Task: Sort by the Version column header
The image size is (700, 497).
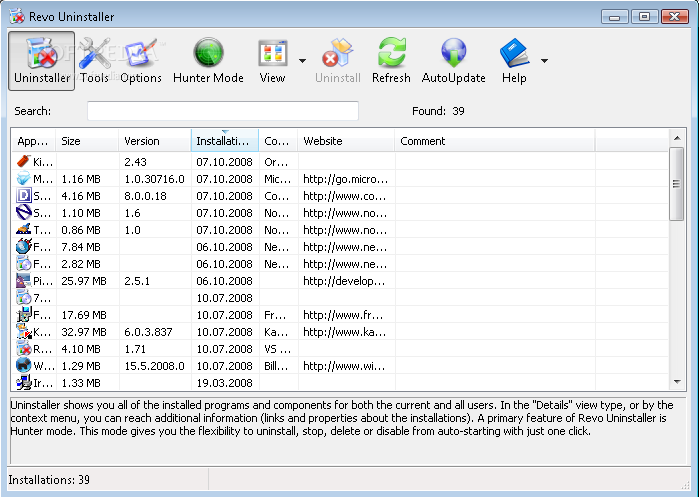Action: (155, 141)
